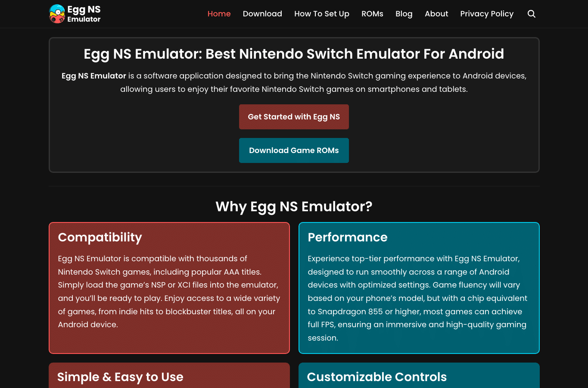588x388 pixels.
Task: Open the Download menu item
Action: tap(262, 14)
